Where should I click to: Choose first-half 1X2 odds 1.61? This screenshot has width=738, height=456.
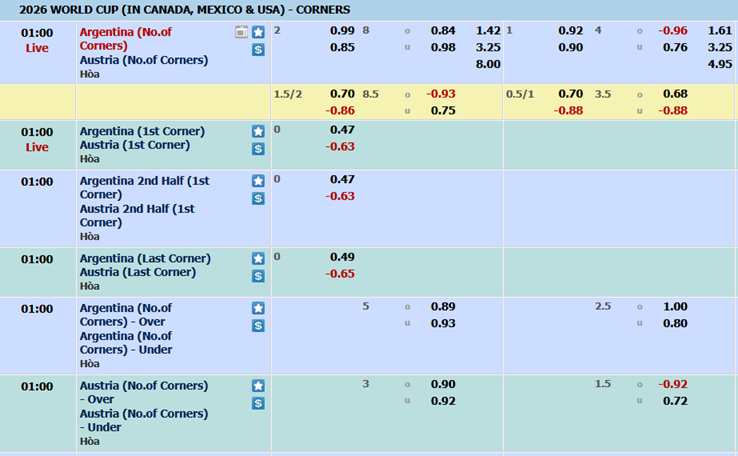click(x=720, y=31)
